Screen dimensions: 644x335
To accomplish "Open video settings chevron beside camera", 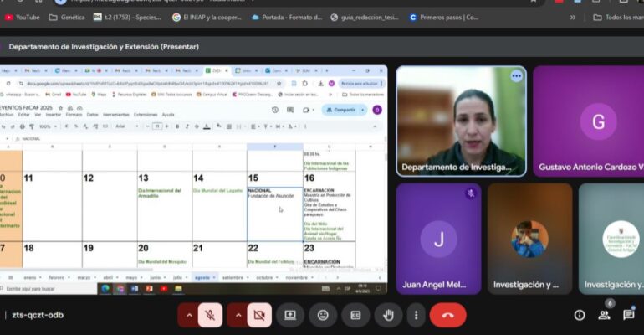I will pos(238,315).
